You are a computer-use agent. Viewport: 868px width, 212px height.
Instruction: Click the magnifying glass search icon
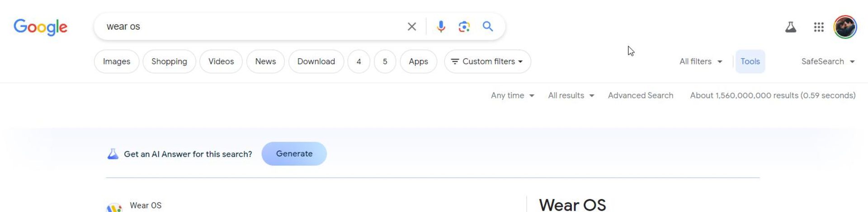[x=487, y=27]
